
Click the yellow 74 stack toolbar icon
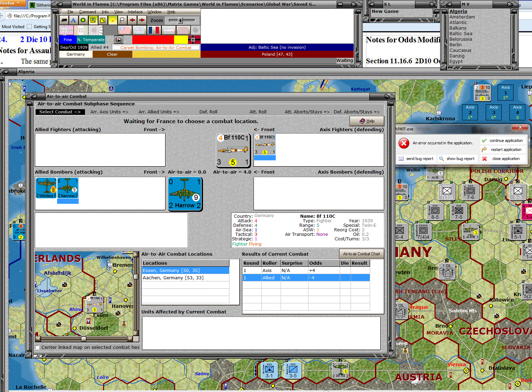[103, 20]
